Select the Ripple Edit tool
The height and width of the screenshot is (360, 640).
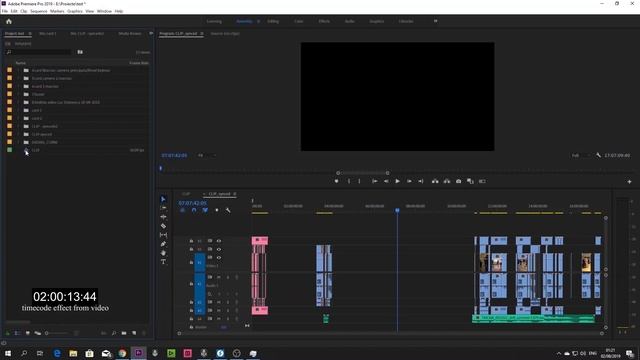pyautogui.click(x=163, y=217)
